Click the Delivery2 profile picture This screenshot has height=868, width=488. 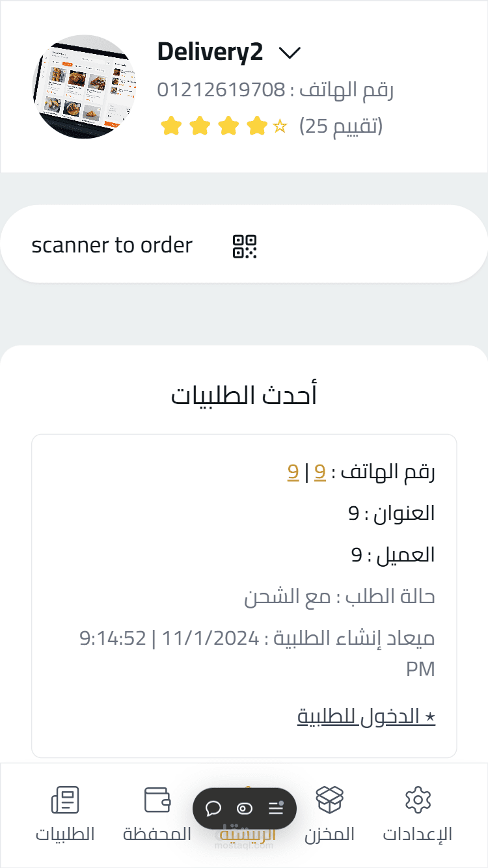(x=85, y=87)
